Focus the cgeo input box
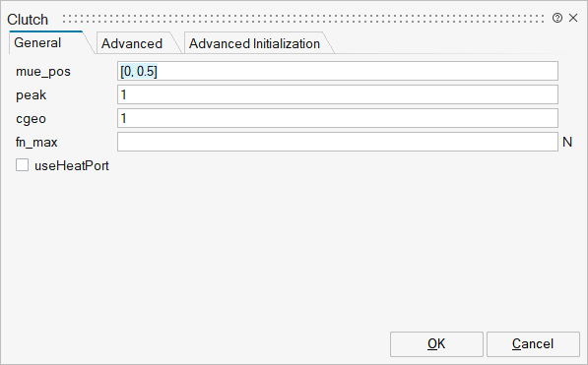The width and height of the screenshot is (588, 365). [338, 118]
